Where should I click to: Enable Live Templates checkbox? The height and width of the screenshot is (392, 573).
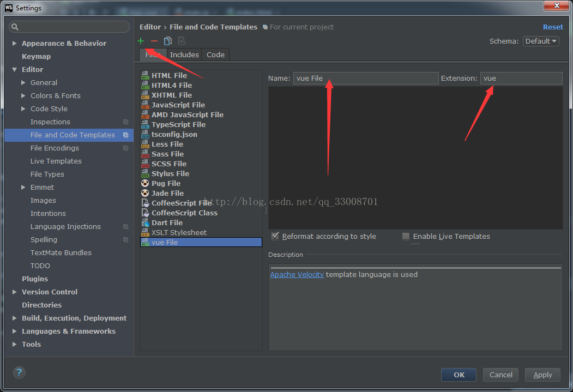[x=406, y=236]
